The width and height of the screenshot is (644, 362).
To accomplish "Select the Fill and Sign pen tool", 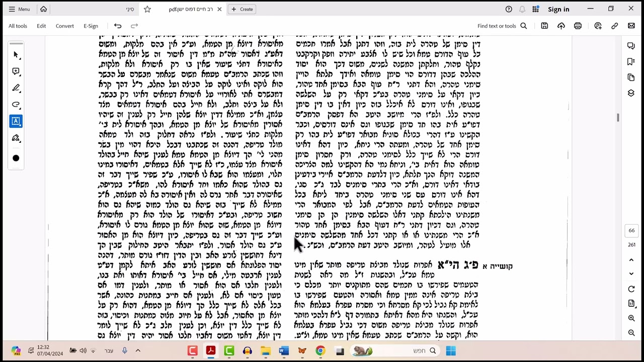I will [16, 138].
